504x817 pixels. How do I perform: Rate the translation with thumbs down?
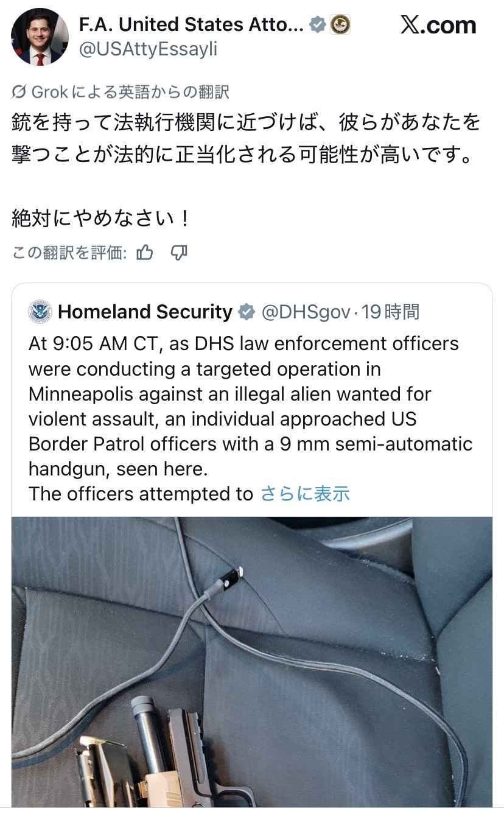178,252
